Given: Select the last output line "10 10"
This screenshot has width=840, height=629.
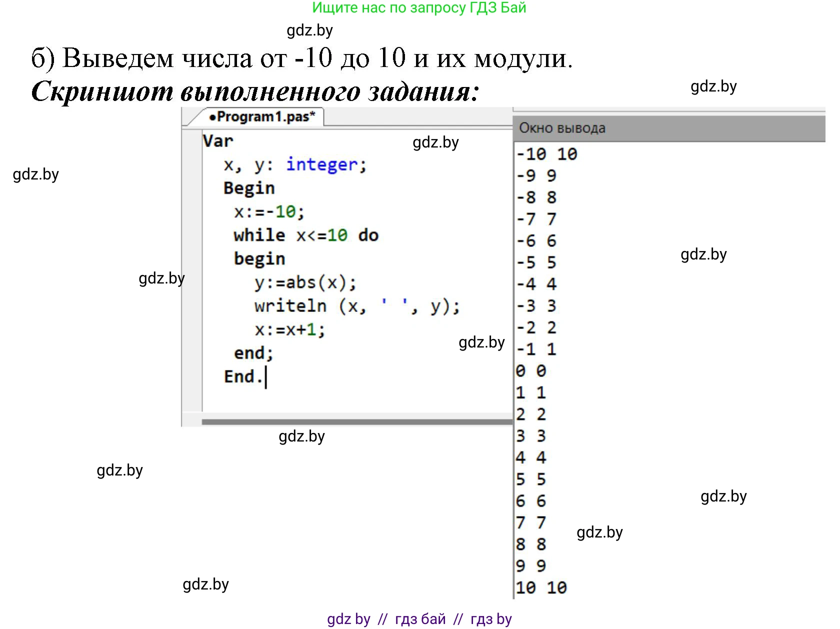Looking at the screenshot, I should point(541,587).
